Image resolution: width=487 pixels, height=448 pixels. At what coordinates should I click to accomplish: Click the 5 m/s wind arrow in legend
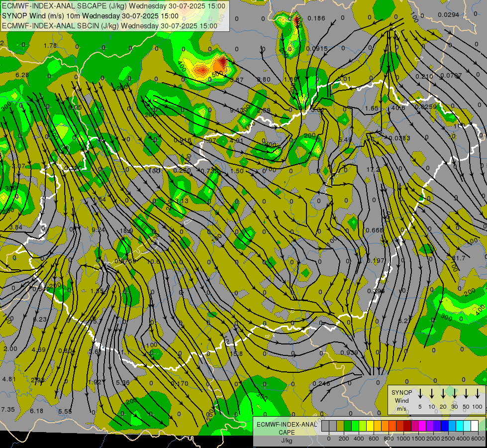pos(420,393)
